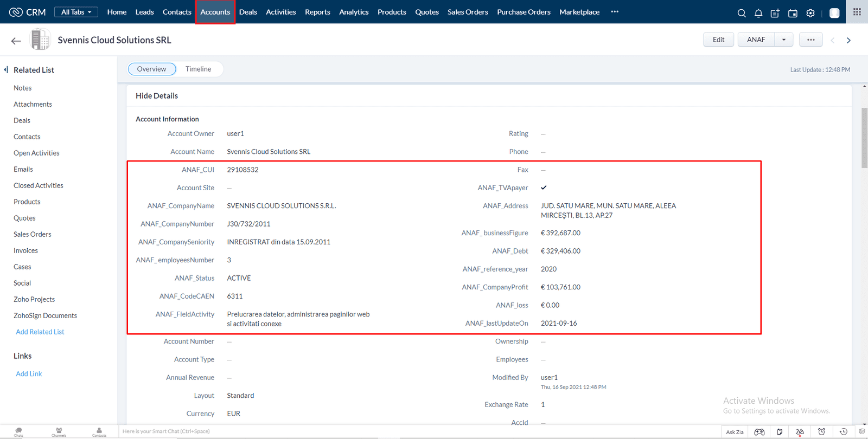
Task: Go back using the left arrow
Action: tap(16, 41)
